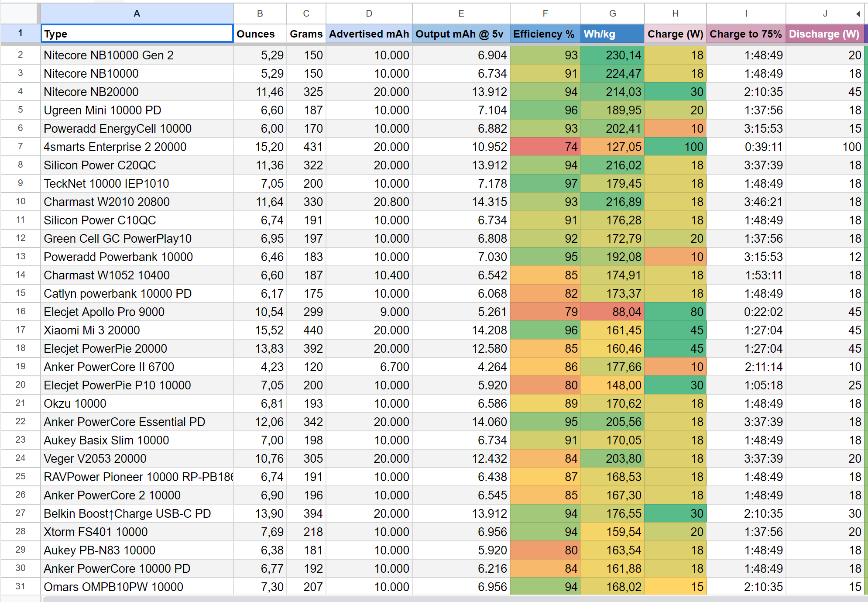Click the 'Charge to 75%' header cell
The image size is (868, 602).
click(x=746, y=34)
